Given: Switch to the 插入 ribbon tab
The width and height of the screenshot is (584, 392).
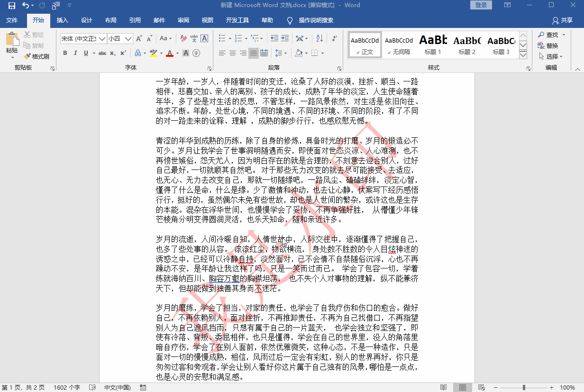Looking at the screenshot, I should [63, 20].
